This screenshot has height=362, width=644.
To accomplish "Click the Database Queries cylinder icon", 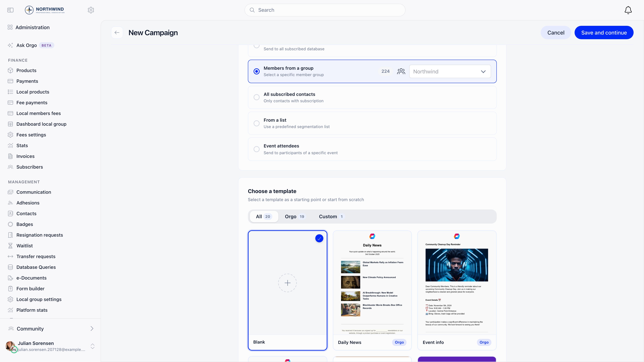I will tap(10, 267).
